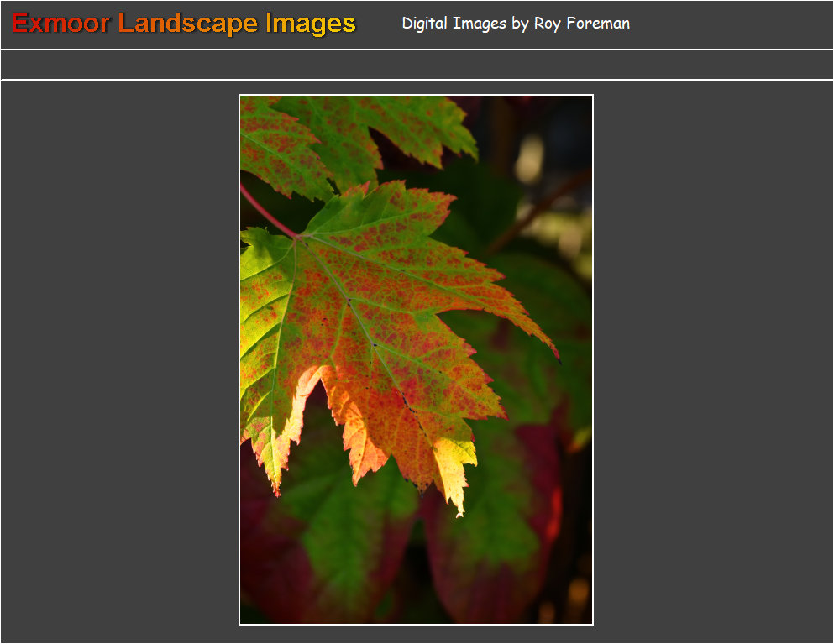Click the empty navigation bar below the header
This screenshot has width=834, height=644.
point(417,65)
